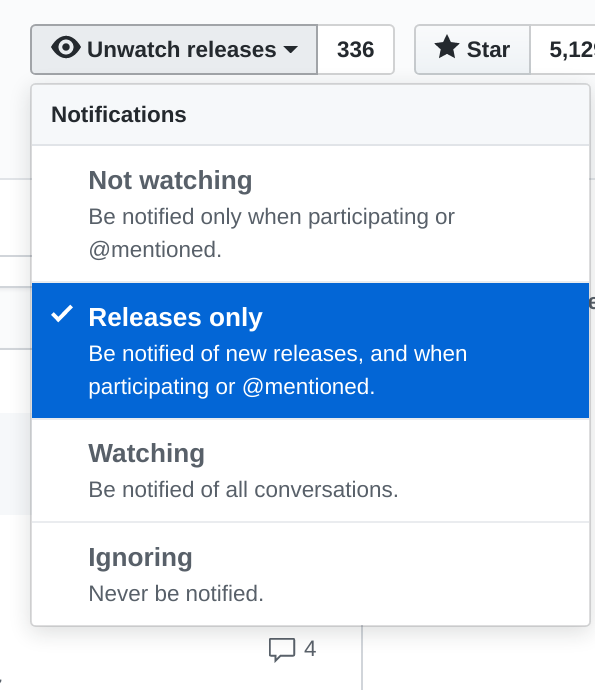This screenshot has width=595, height=690.
Task: Click the 336 watchers count
Action: (356, 49)
